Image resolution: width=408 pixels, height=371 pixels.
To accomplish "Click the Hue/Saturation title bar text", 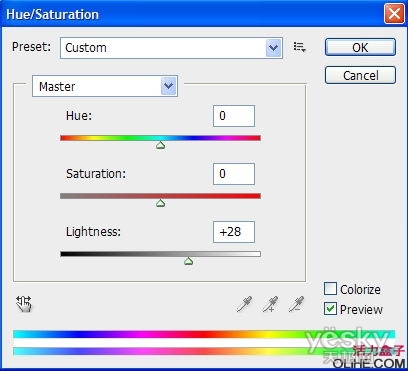I will (x=52, y=15).
